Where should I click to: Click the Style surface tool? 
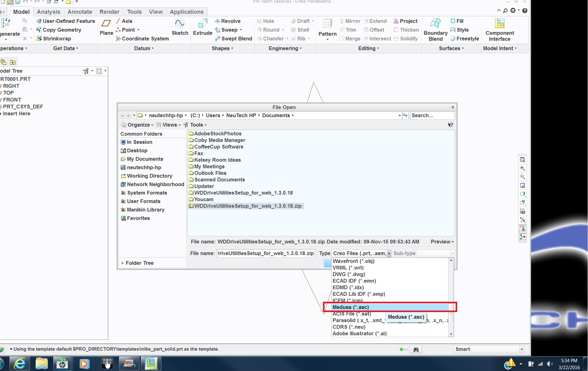pos(459,30)
